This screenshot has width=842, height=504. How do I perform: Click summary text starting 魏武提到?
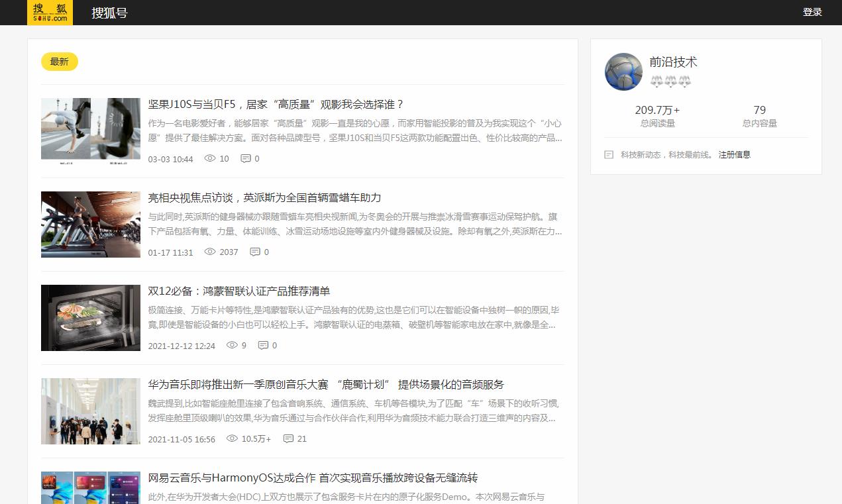[x=355, y=411]
